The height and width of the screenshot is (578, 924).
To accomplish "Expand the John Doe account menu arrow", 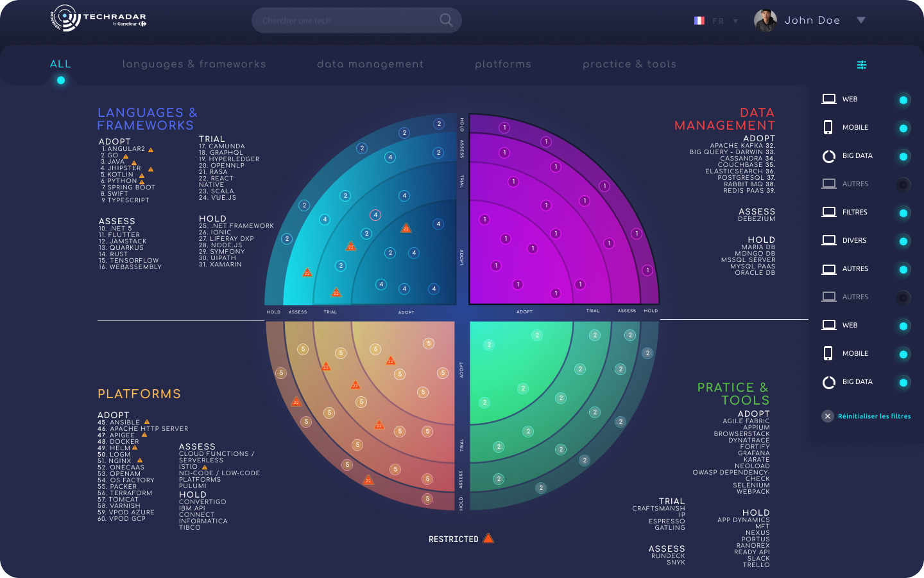I will click(x=861, y=20).
